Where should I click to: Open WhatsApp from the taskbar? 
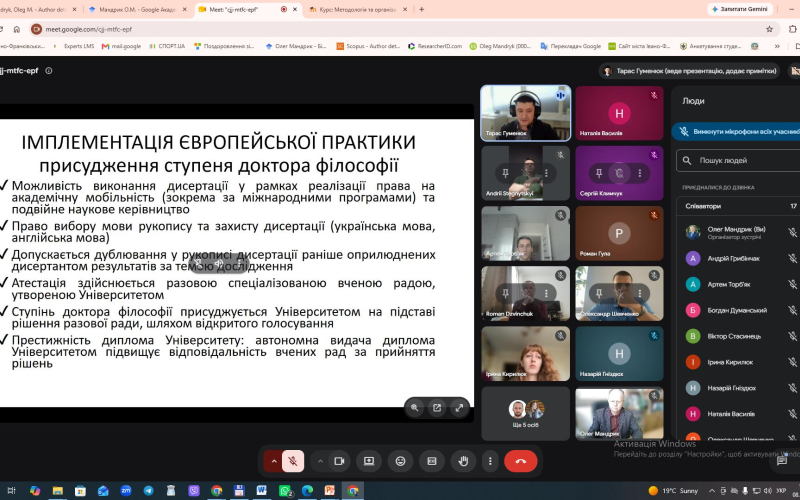pos(285,491)
